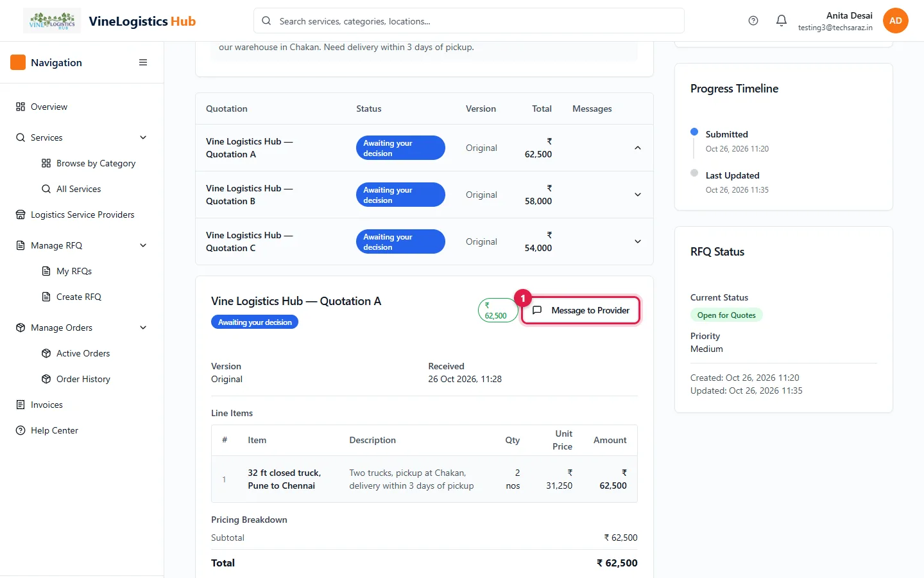Screen dimensions: 924x578
Task: Go to Logistics Service Providers
Action: pos(81,215)
